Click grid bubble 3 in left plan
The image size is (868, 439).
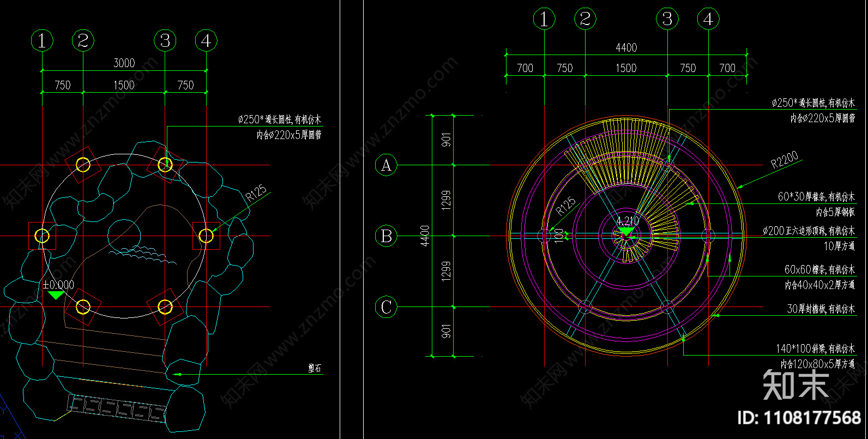pos(165,40)
